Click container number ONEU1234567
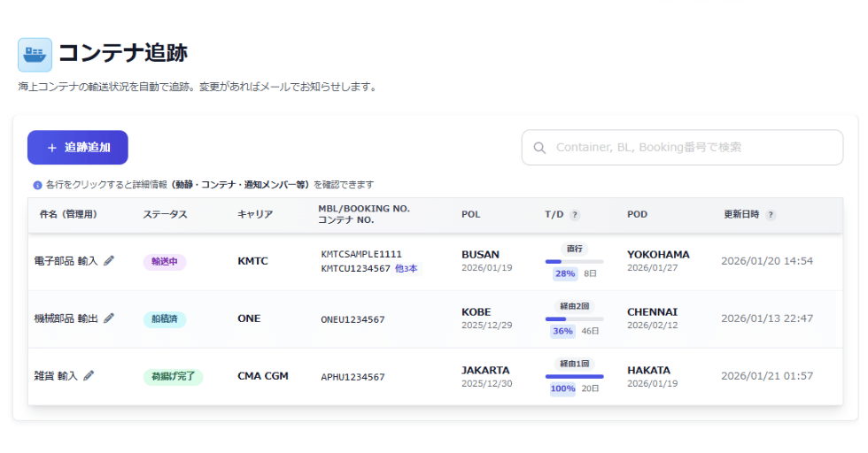This screenshot has width=868, height=453. click(353, 319)
